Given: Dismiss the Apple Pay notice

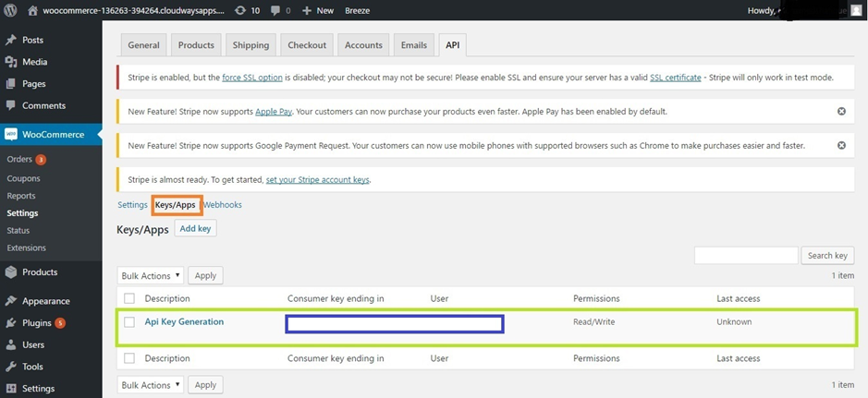Looking at the screenshot, I should click(841, 111).
